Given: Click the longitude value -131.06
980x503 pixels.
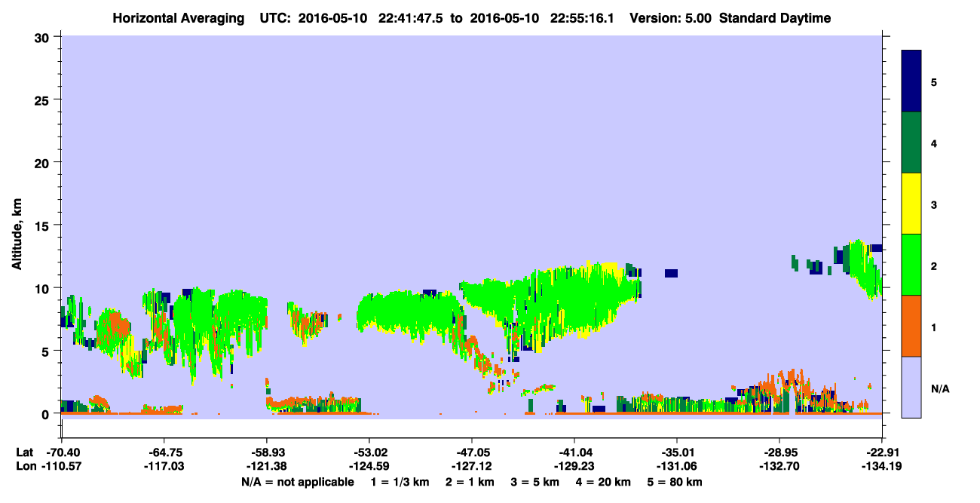Looking at the screenshot, I should [x=677, y=467].
